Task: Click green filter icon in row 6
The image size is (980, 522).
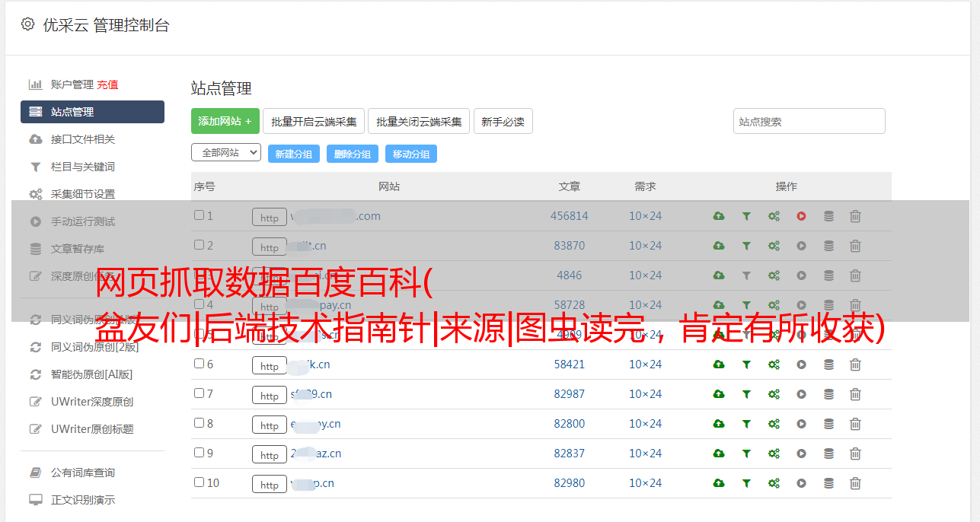Action: pyautogui.click(x=746, y=364)
